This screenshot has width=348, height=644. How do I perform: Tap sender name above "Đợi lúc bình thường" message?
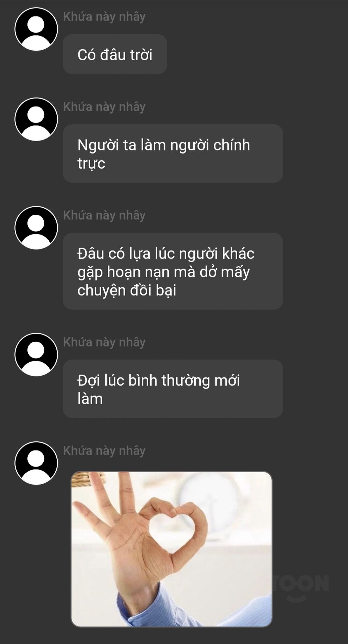point(104,342)
